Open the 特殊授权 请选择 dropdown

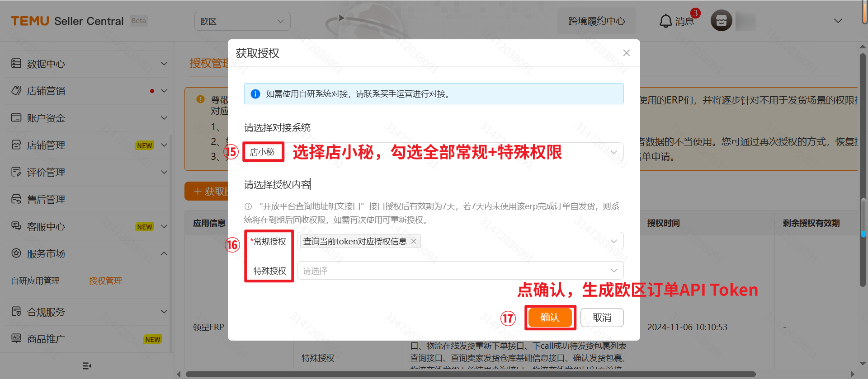[x=460, y=271]
